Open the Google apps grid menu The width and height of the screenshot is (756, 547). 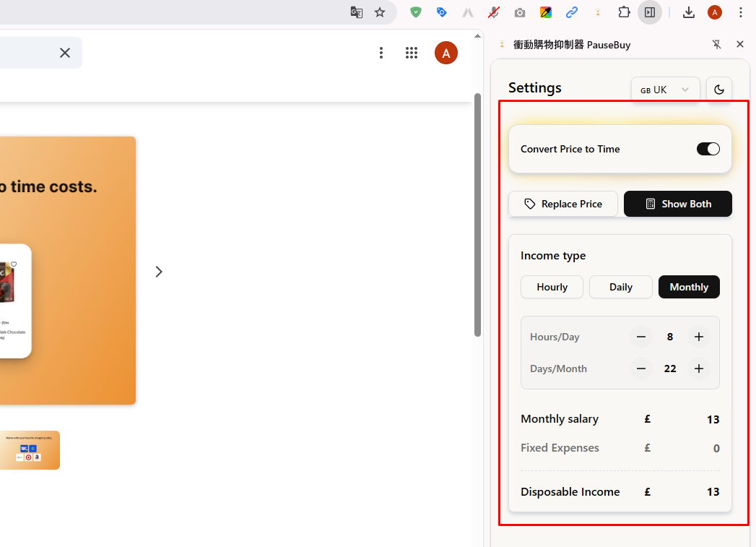(412, 52)
